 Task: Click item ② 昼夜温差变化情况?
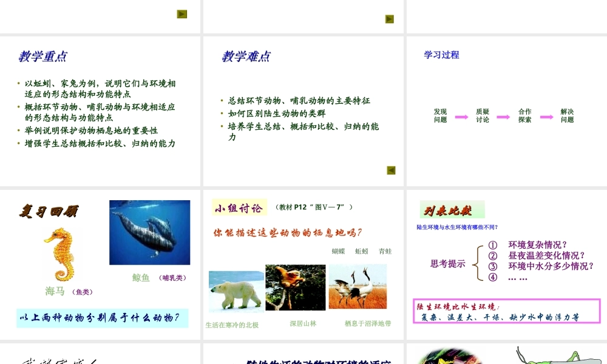537,255
